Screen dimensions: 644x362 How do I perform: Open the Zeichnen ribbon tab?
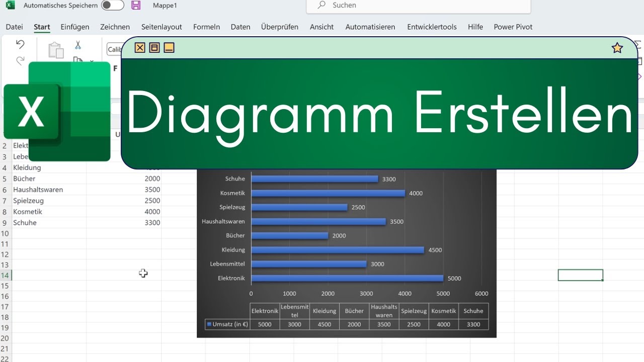click(115, 27)
